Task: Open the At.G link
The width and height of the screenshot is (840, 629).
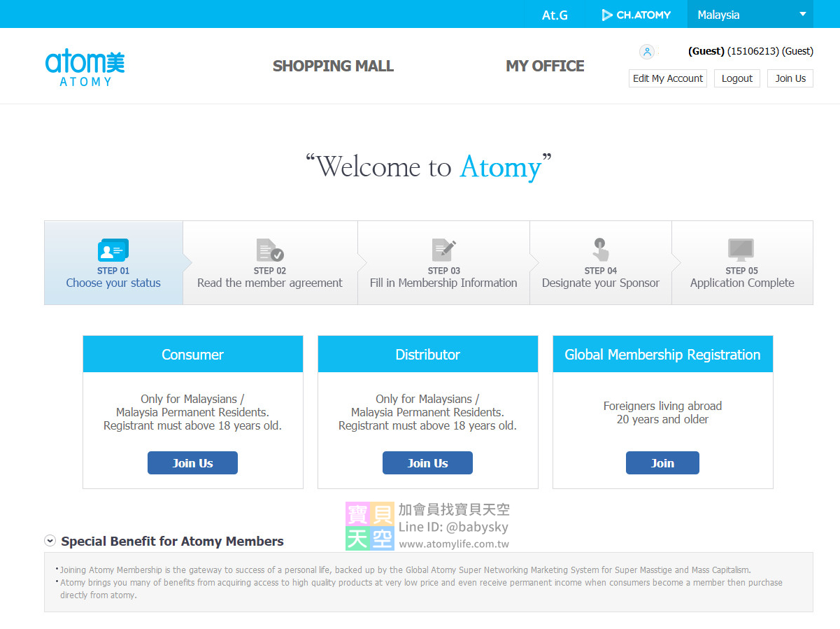Action: click(555, 15)
